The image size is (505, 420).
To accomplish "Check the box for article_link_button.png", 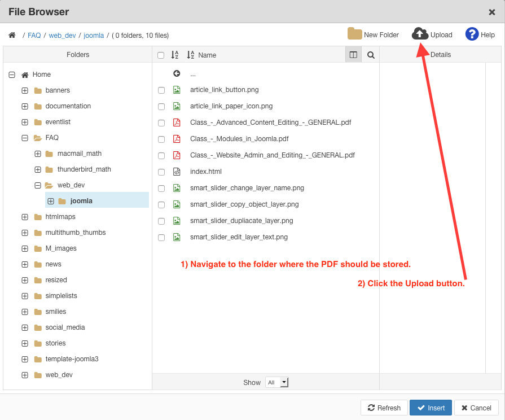I will [161, 90].
